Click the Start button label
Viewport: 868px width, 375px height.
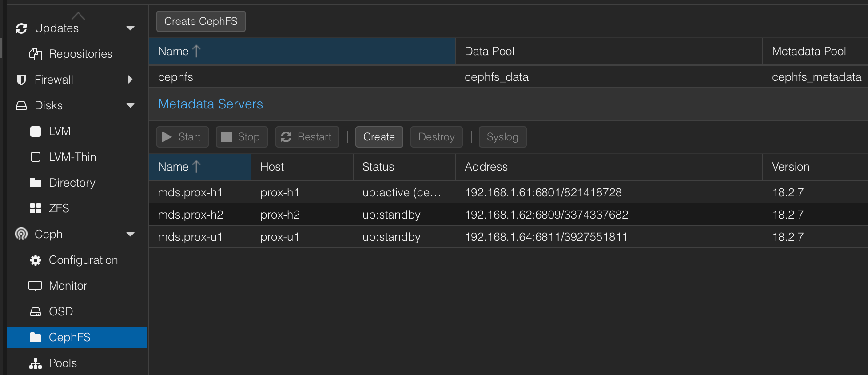(x=190, y=137)
